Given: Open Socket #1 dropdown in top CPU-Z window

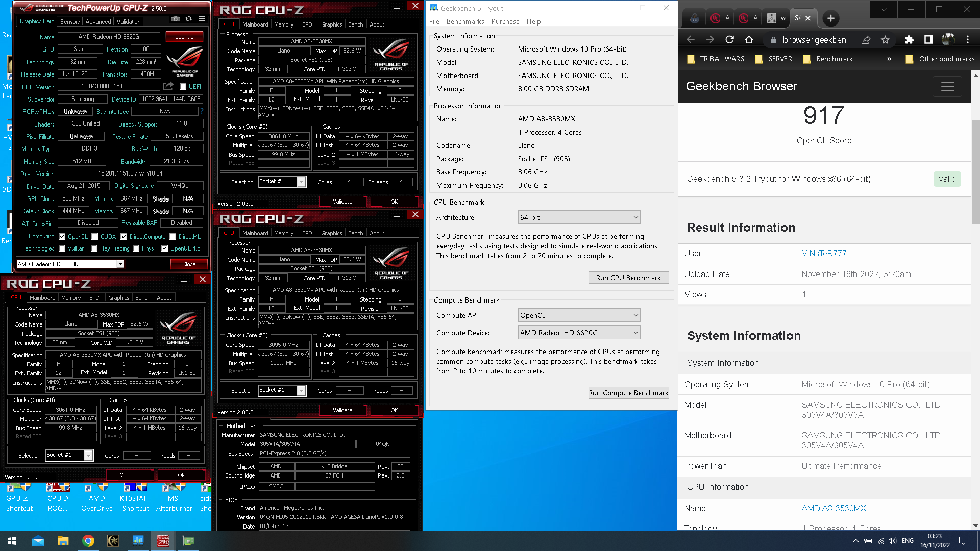Looking at the screenshot, I should [x=282, y=182].
